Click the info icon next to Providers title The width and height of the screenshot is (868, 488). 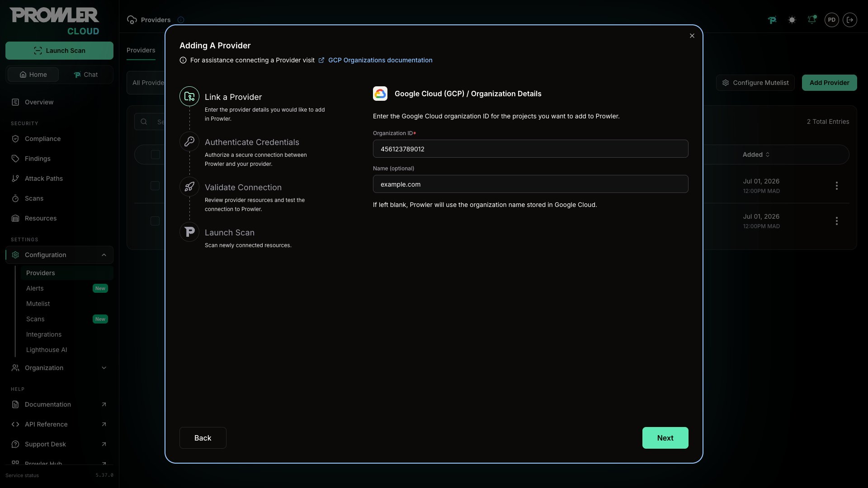click(181, 20)
